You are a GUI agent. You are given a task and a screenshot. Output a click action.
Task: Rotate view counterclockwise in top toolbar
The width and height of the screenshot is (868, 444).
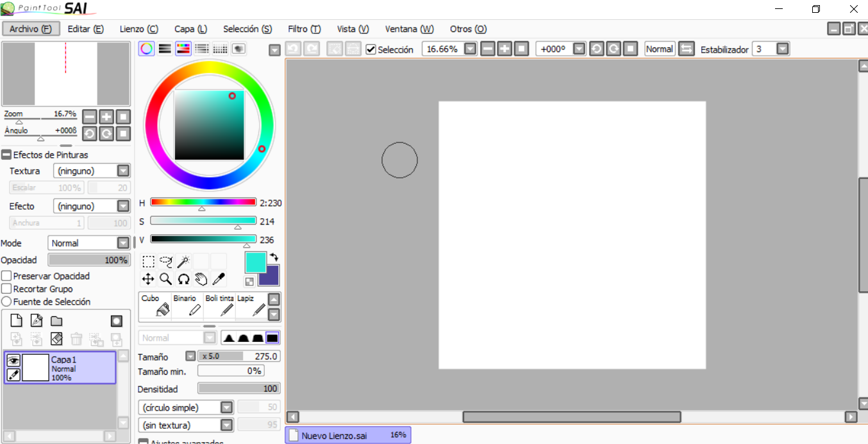(597, 49)
